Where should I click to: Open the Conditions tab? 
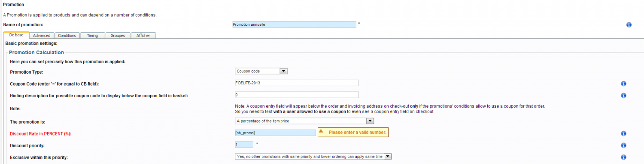(x=67, y=35)
